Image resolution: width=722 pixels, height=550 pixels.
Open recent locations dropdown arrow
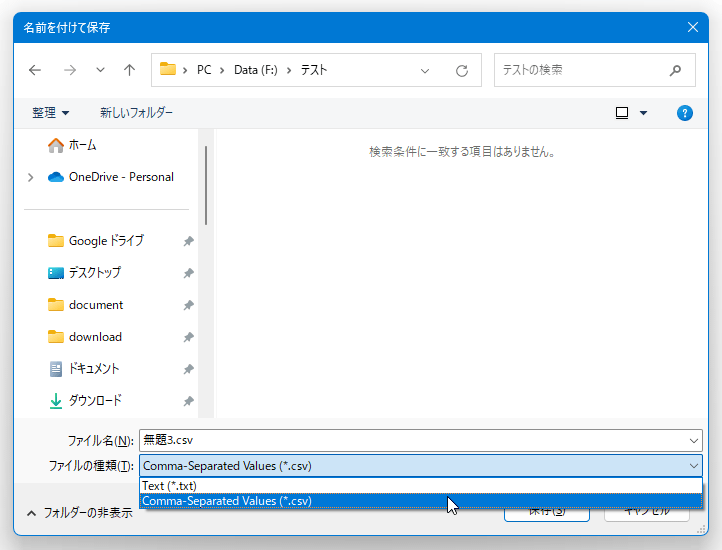tap(100, 71)
